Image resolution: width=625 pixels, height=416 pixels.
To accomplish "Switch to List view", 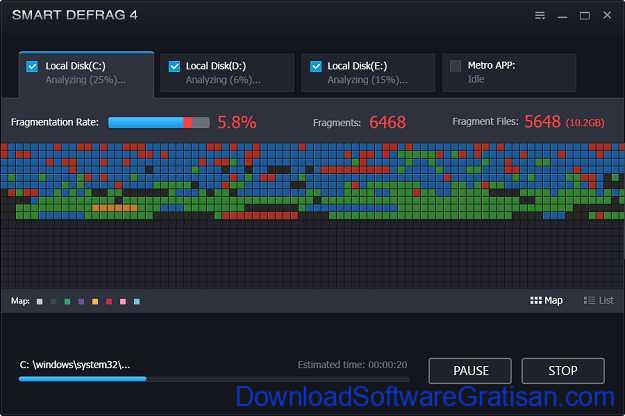I will tap(599, 300).
